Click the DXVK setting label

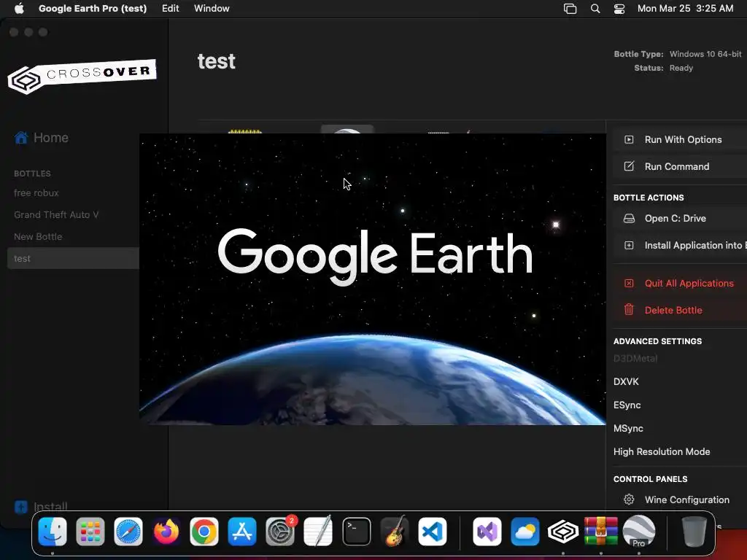click(626, 381)
